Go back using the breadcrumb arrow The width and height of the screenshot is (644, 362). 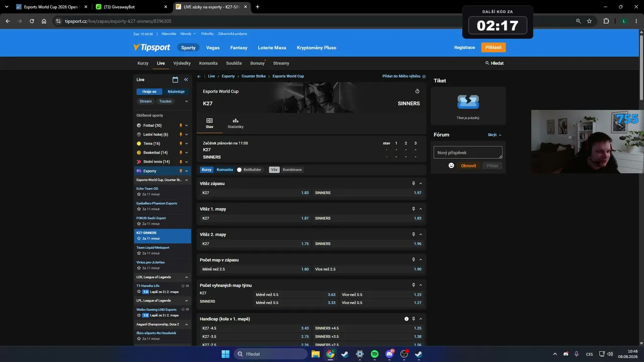click(199, 76)
